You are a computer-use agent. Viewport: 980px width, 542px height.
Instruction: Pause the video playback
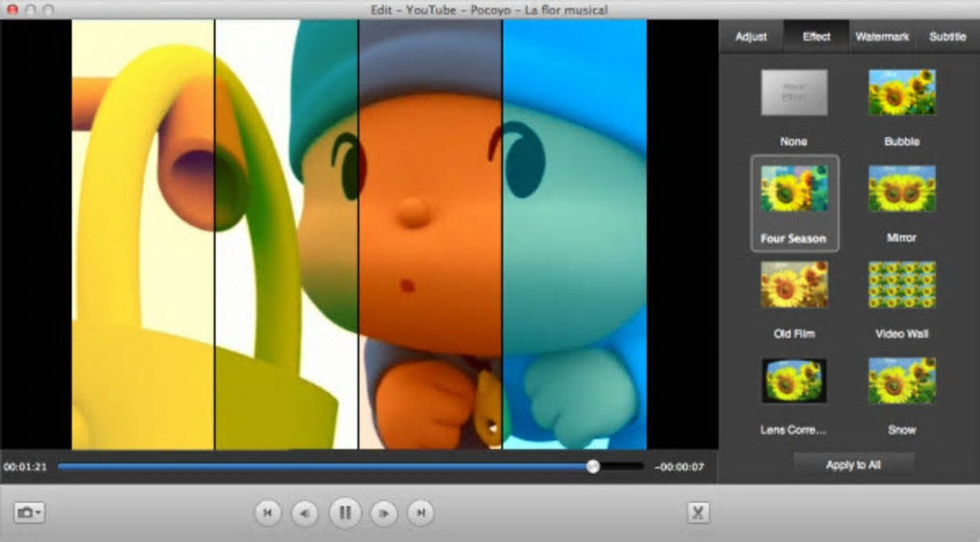pos(344,512)
